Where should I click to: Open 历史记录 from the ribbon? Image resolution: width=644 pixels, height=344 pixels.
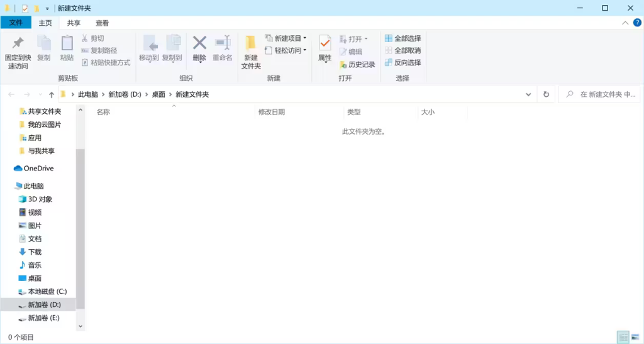[357, 64]
